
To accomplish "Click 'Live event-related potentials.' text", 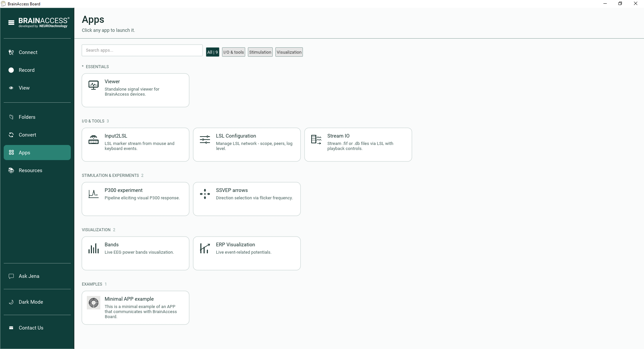I will click(x=244, y=252).
